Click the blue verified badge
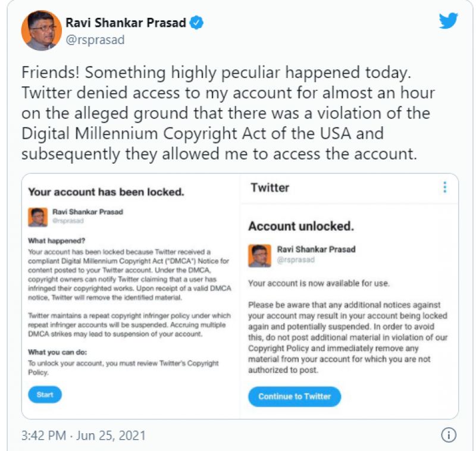Viewport: 476px width, 451px height. pyautogui.click(x=196, y=24)
